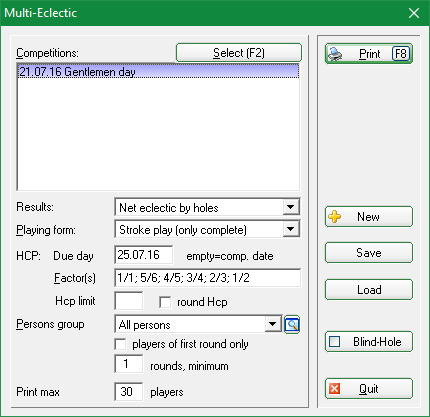Toggle the Blind-Hole checkbox
Screen dimensions: 430x417
tap(334, 342)
